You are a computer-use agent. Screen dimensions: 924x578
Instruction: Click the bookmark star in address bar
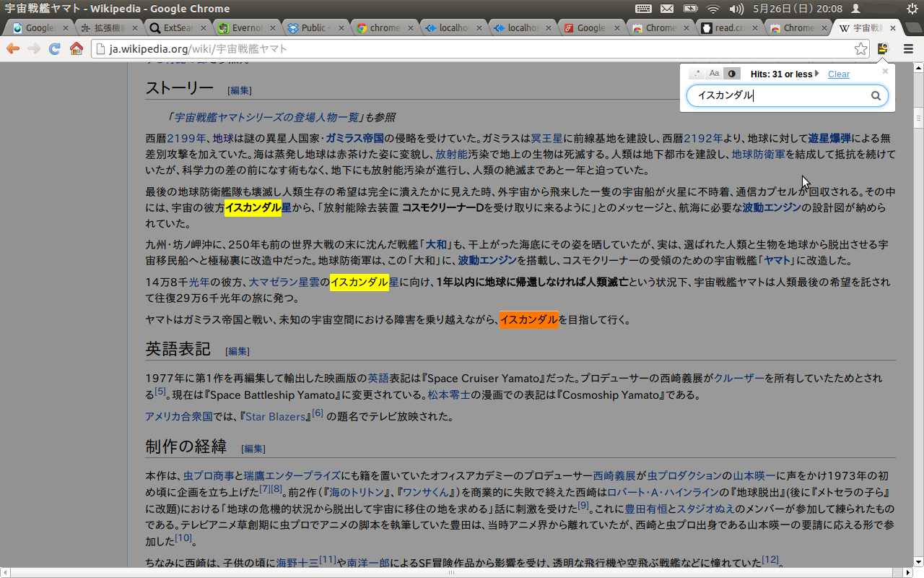(860, 48)
